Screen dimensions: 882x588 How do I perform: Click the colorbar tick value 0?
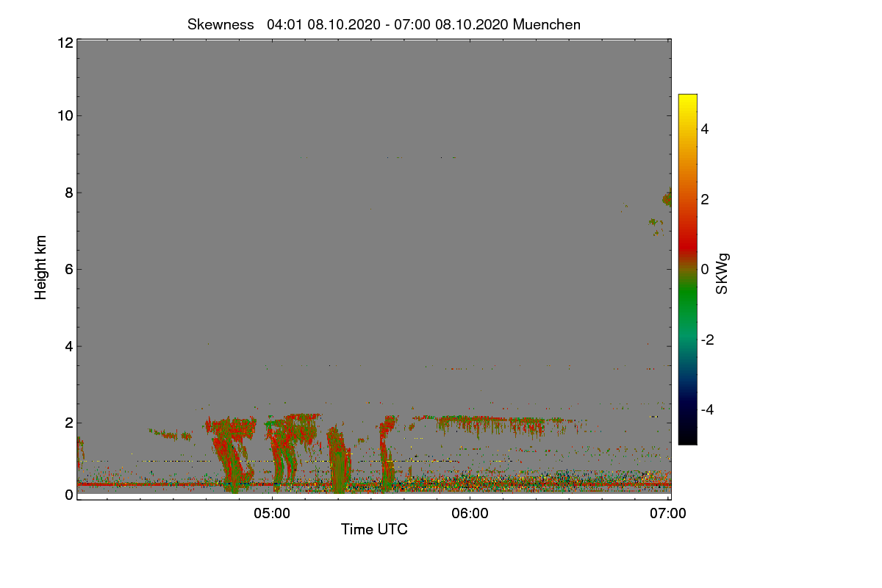(x=704, y=269)
